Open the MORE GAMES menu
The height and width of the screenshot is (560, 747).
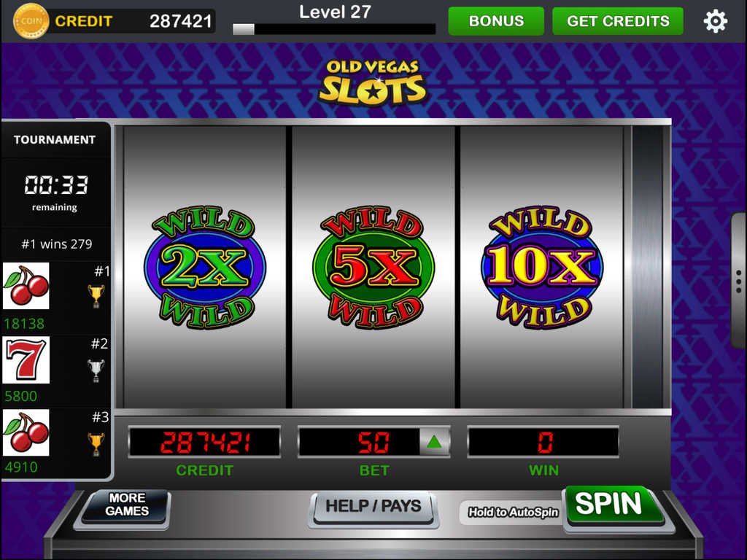pyautogui.click(x=127, y=505)
